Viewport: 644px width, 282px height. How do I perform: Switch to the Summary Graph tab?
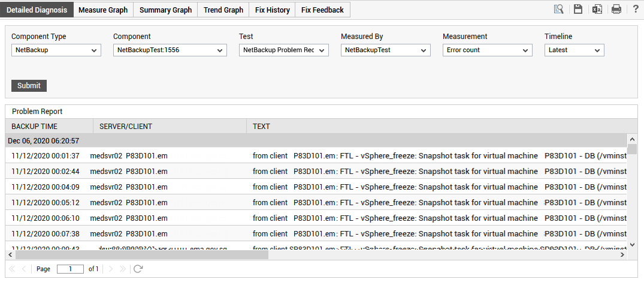(165, 10)
